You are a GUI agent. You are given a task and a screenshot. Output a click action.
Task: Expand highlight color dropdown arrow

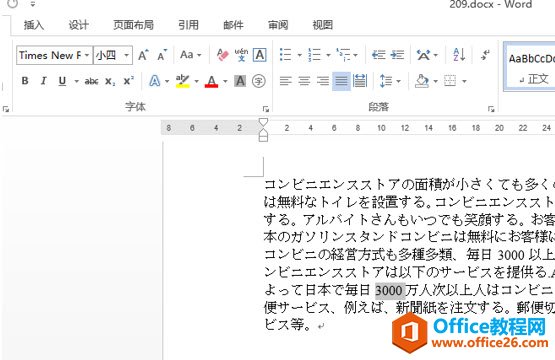tap(196, 81)
